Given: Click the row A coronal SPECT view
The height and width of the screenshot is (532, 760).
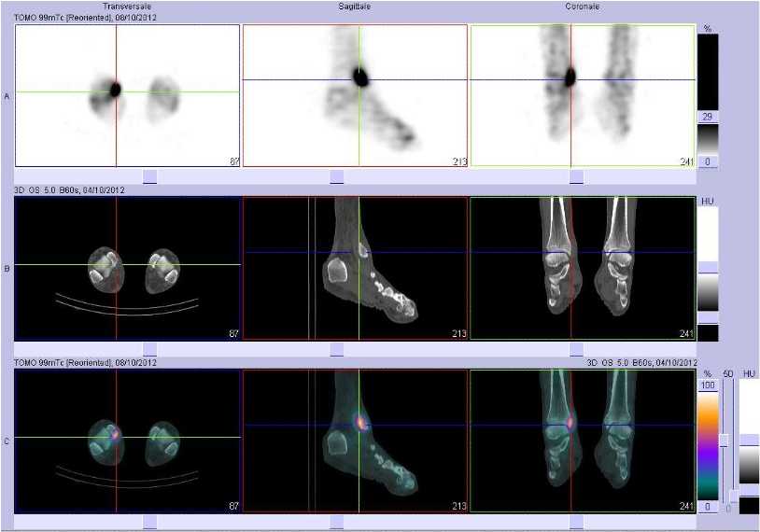Looking at the screenshot, I should point(583,96).
